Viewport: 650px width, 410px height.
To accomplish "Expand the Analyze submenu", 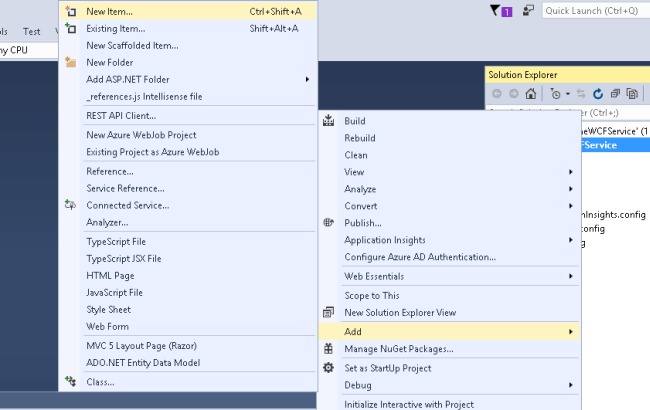I will (x=449, y=189).
